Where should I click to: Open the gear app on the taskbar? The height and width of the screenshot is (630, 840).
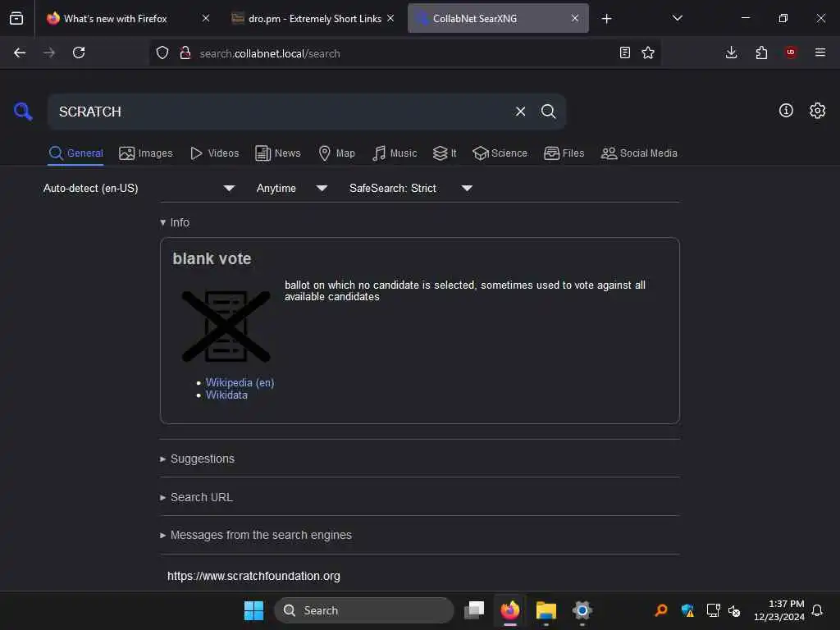coord(582,610)
